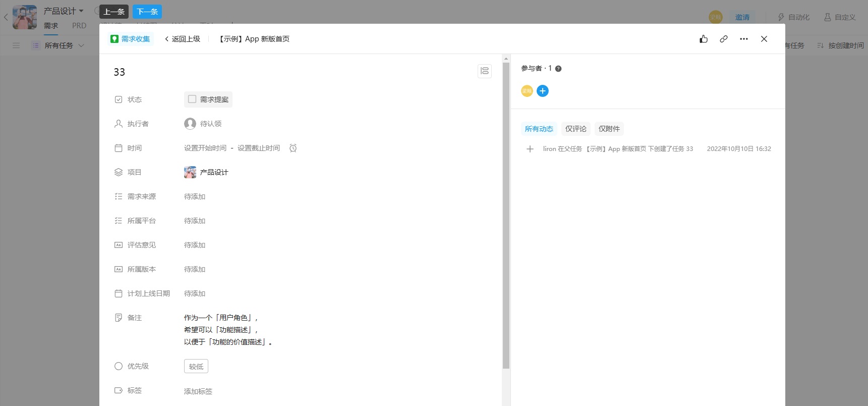Set the deadline 设置截止时间

point(259,148)
